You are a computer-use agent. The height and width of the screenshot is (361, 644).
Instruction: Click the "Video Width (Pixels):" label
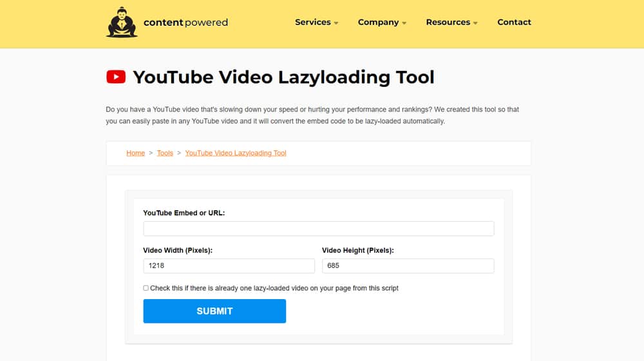point(178,250)
